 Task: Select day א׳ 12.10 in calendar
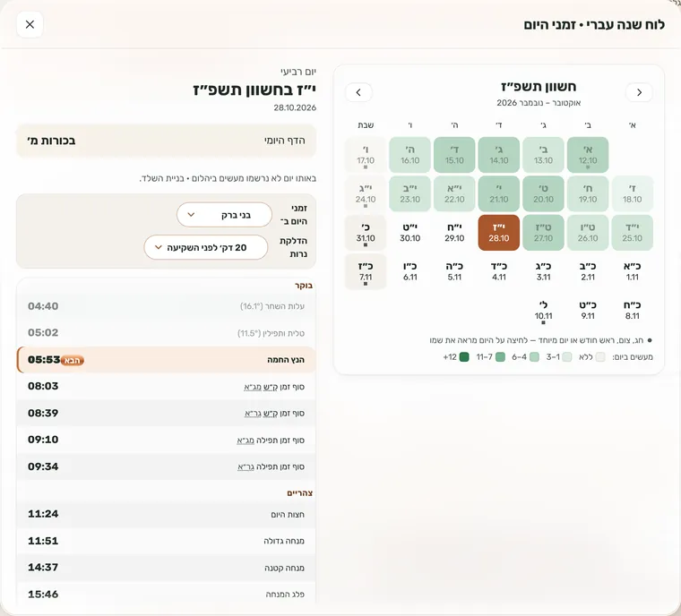click(588, 155)
